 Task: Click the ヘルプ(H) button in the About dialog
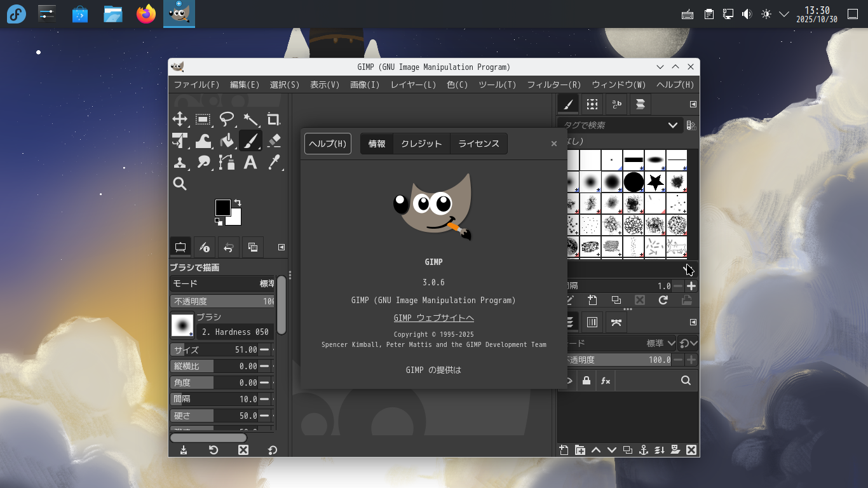(x=327, y=144)
